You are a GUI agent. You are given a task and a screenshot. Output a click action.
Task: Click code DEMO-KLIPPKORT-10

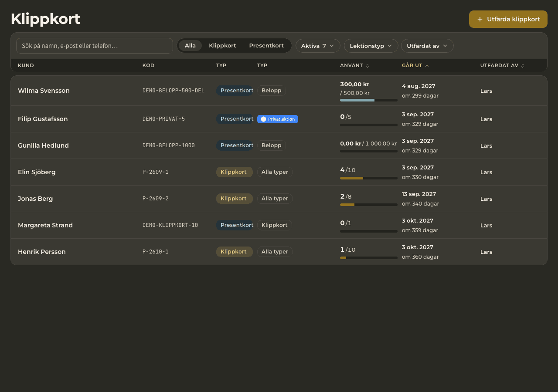tap(170, 225)
